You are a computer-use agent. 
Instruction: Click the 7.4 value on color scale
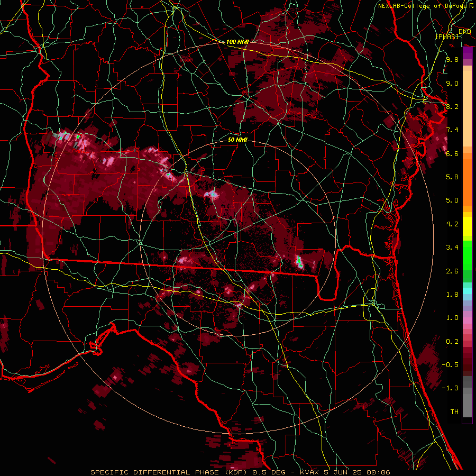(452, 130)
